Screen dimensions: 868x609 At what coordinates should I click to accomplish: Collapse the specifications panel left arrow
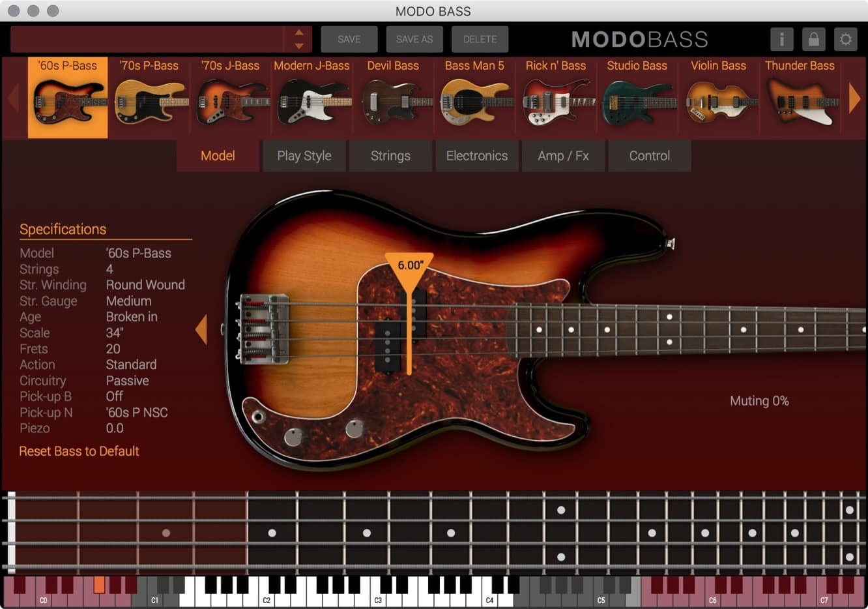(201, 330)
